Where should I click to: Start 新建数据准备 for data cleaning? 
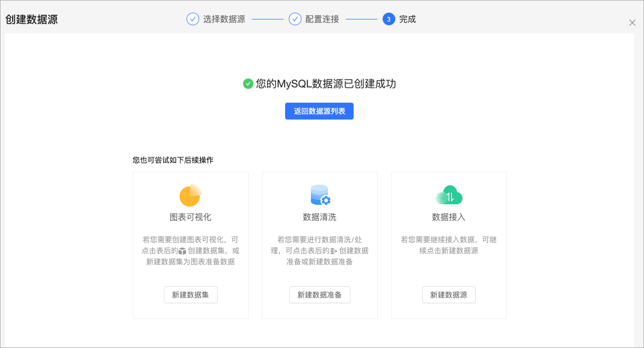coord(320,295)
